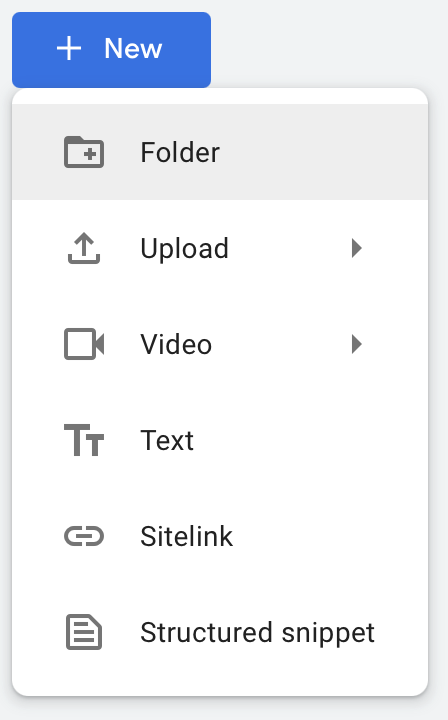Click the Tt text asset icon

tap(84, 440)
